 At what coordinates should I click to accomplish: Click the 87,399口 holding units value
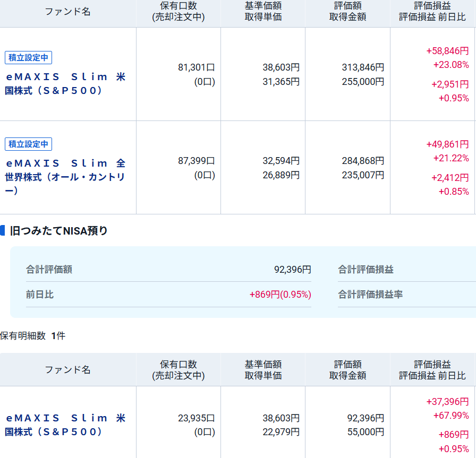(x=196, y=160)
